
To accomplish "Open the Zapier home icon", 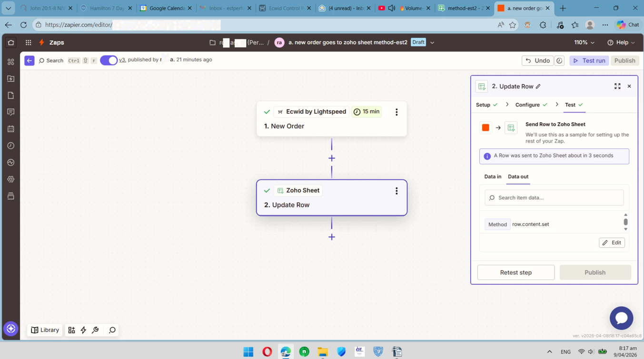I will coord(11,42).
